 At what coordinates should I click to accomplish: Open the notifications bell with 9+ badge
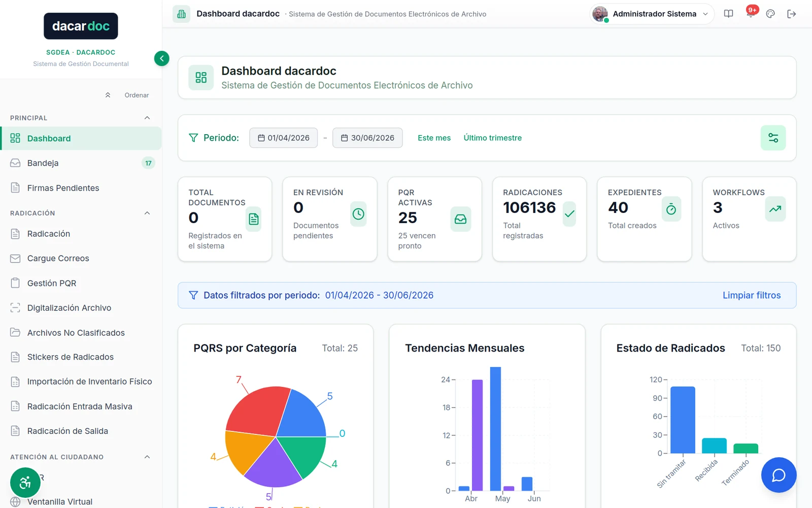[751, 14]
